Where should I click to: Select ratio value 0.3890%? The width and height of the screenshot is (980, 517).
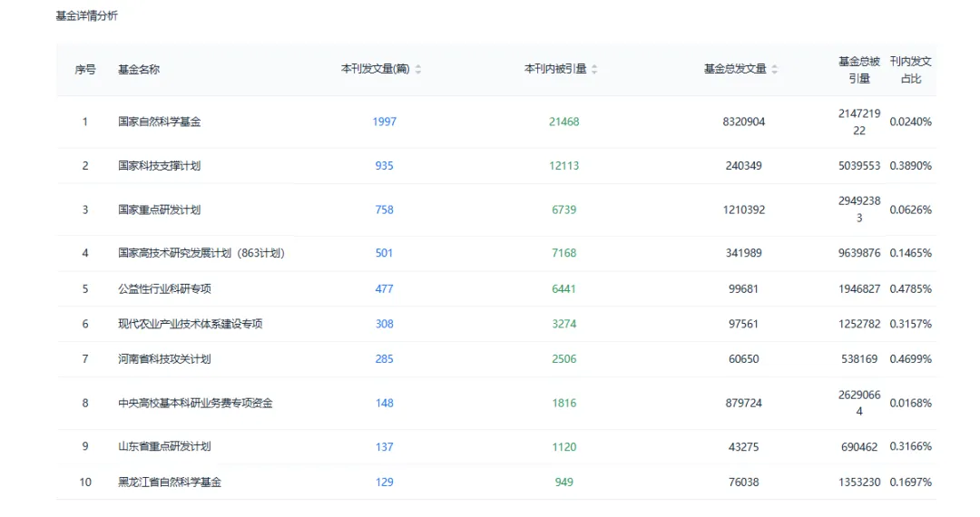point(911,165)
